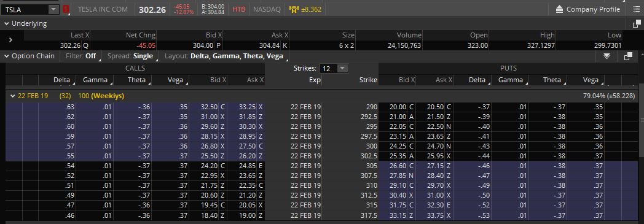The height and width of the screenshot is (224, 644).
Task: Collapse the 22 FEB 19 expiration group
Action: pyautogui.click(x=13, y=96)
